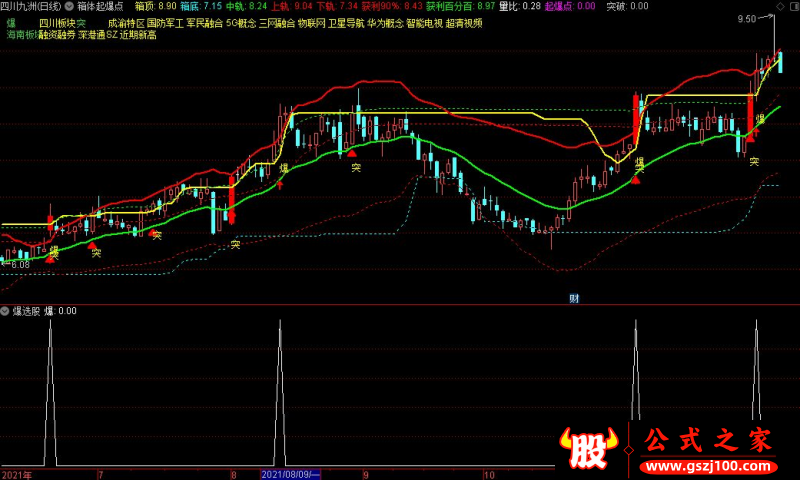Screen dimensions: 800x480
Task: Select the 四川九洲(日线) stock title
Action: point(31,7)
